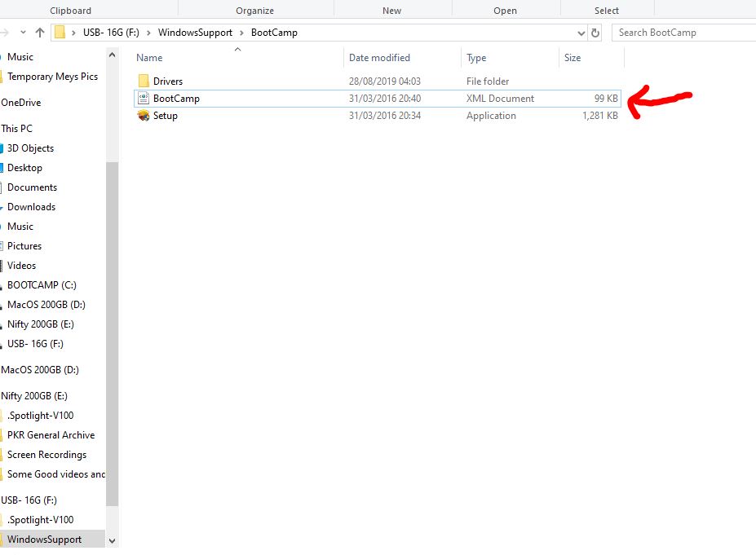
Task: Click the XML Document type cell
Action: point(500,99)
